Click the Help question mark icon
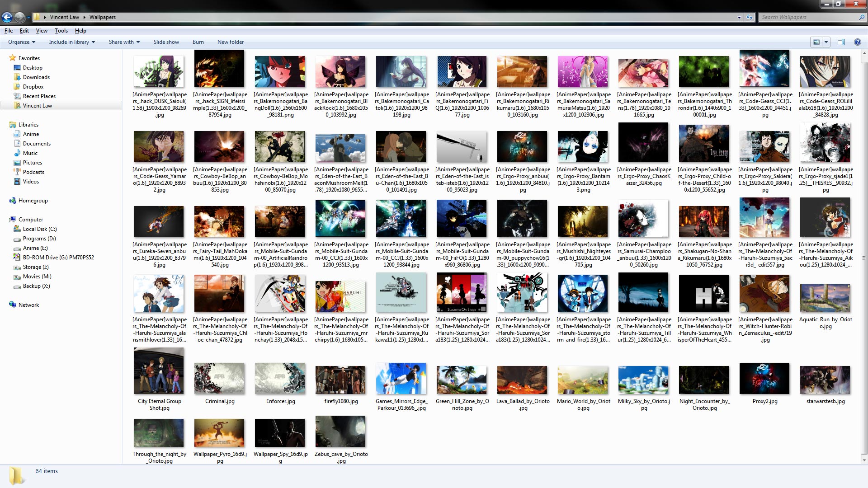The image size is (868, 488). 857,42
